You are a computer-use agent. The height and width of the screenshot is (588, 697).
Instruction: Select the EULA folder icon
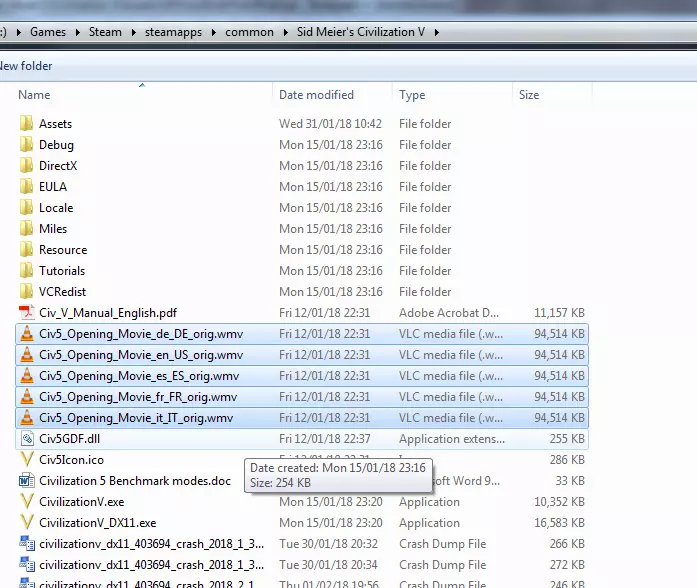(x=27, y=186)
